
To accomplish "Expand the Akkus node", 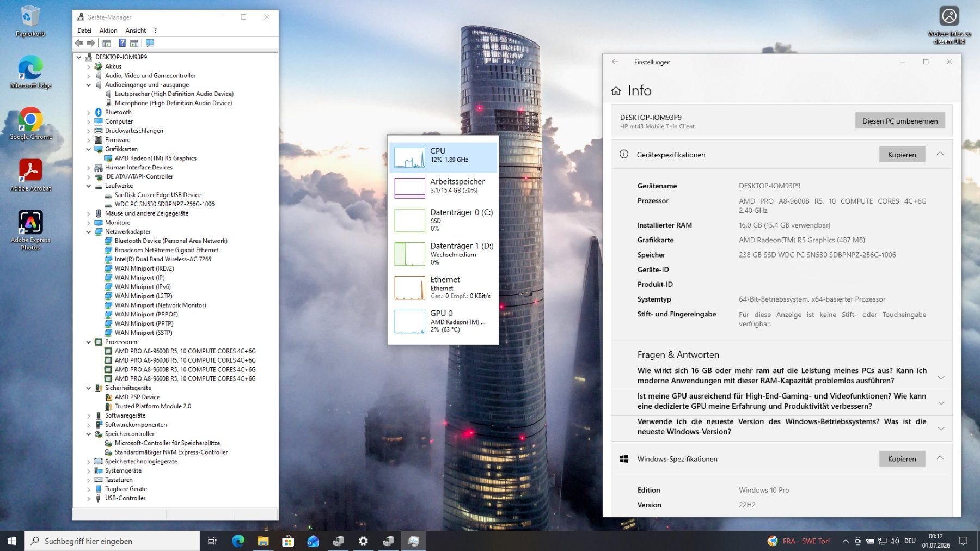I will tap(89, 66).
